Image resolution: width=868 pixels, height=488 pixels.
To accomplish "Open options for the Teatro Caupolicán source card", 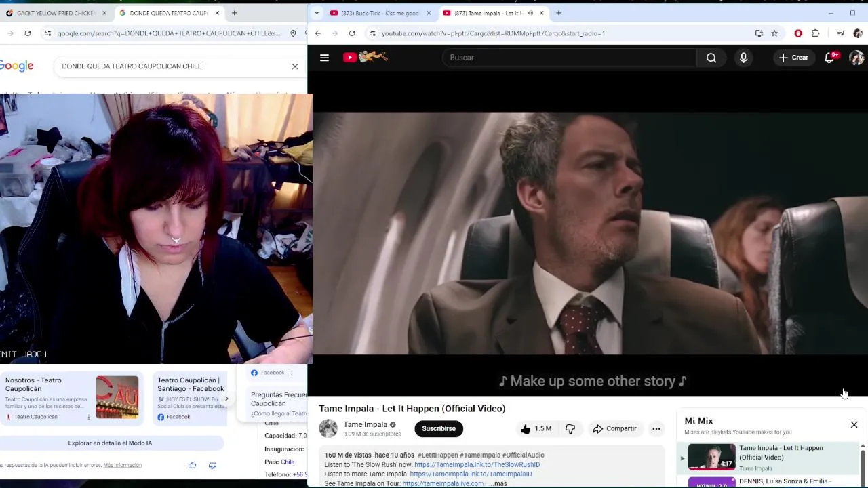I will click(89, 417).
